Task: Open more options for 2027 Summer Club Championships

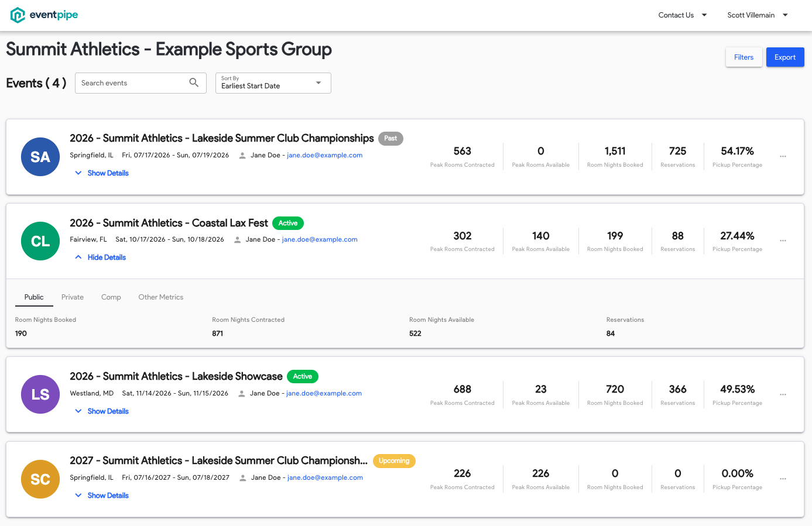Action: [783, 479]
